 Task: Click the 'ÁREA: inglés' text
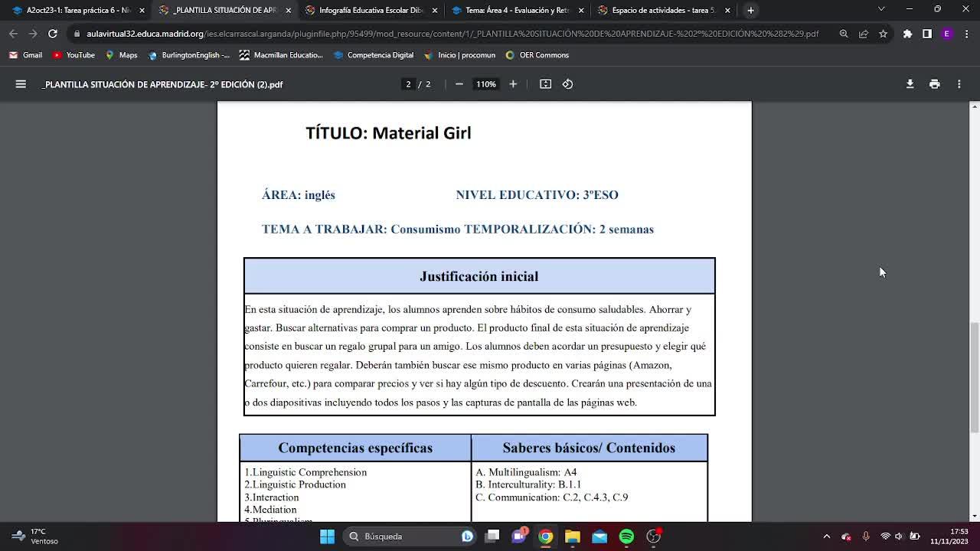pos(299,195)
